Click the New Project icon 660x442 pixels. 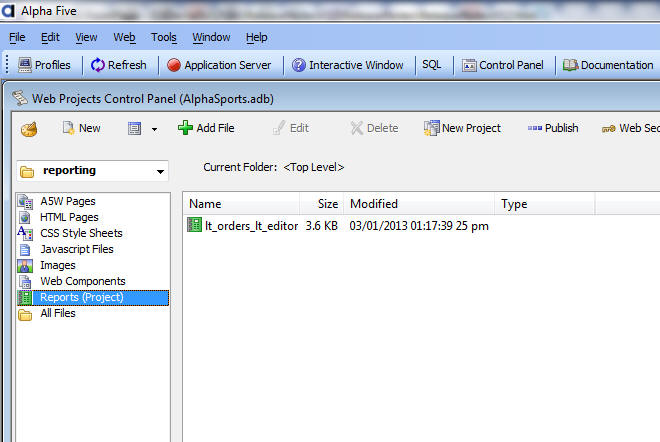[431, 128]
